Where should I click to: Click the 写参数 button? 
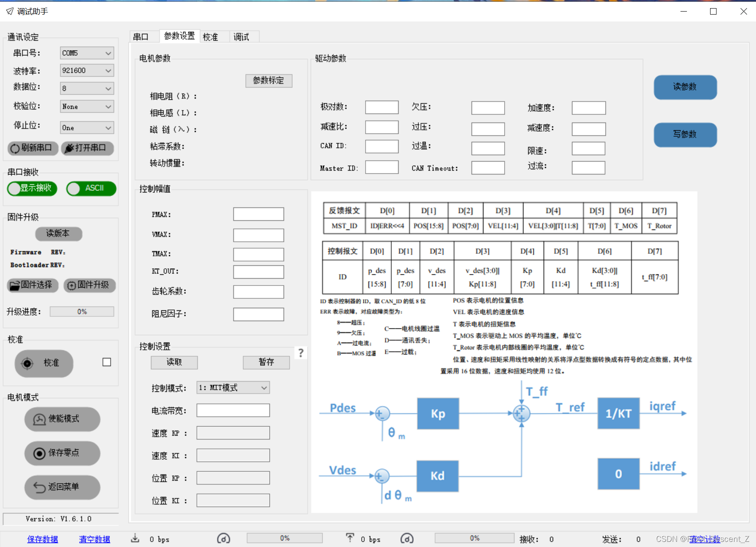685,135
